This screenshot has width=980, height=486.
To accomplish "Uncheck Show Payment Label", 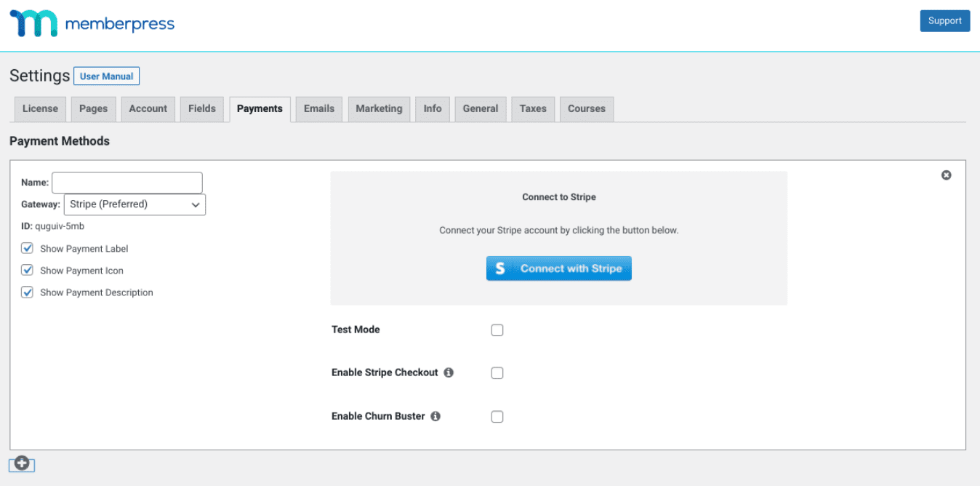I will coord(27,248).
